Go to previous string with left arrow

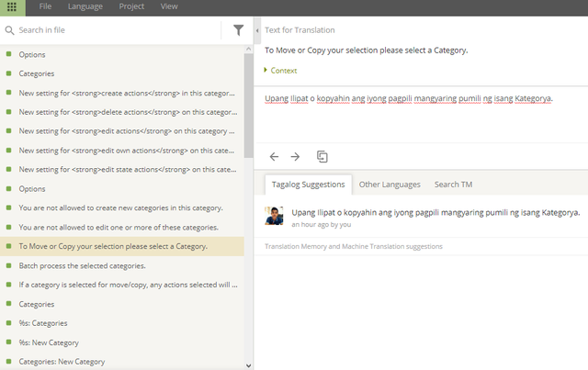click(x=274, y=157)
